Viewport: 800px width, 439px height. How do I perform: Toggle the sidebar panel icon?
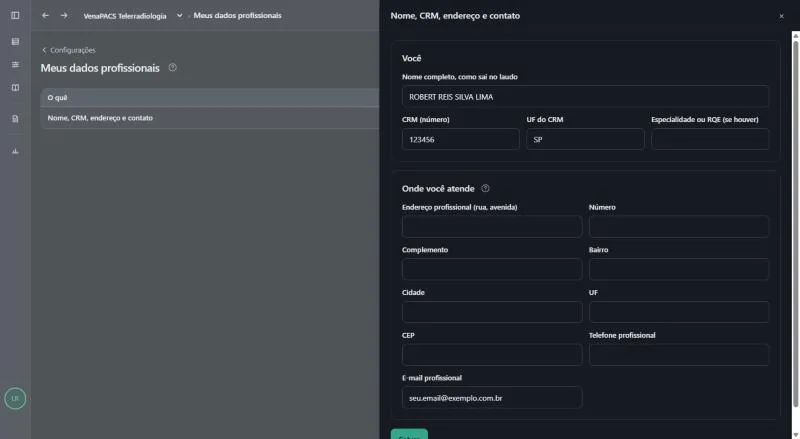(x=15, y=15)
